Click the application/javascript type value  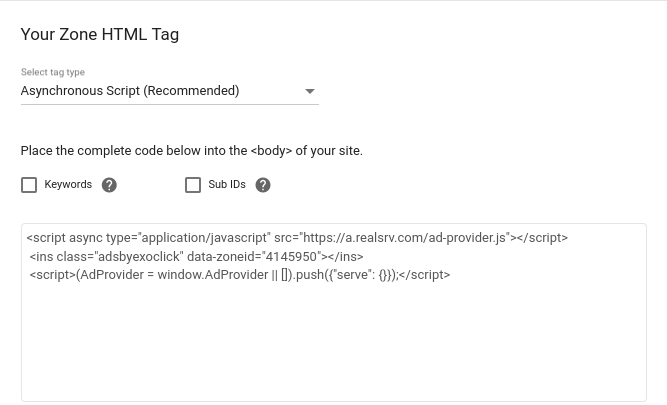203,238
